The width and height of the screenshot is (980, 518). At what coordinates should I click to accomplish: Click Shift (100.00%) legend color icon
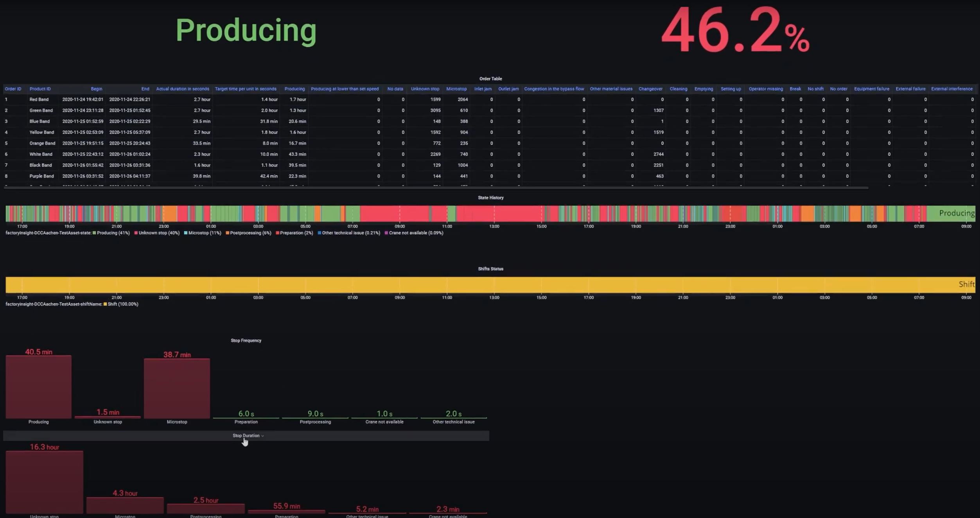(105, 304)
